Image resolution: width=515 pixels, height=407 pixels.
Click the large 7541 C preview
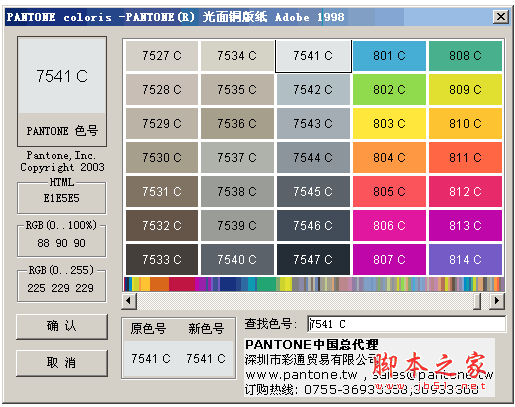(62, 76)
